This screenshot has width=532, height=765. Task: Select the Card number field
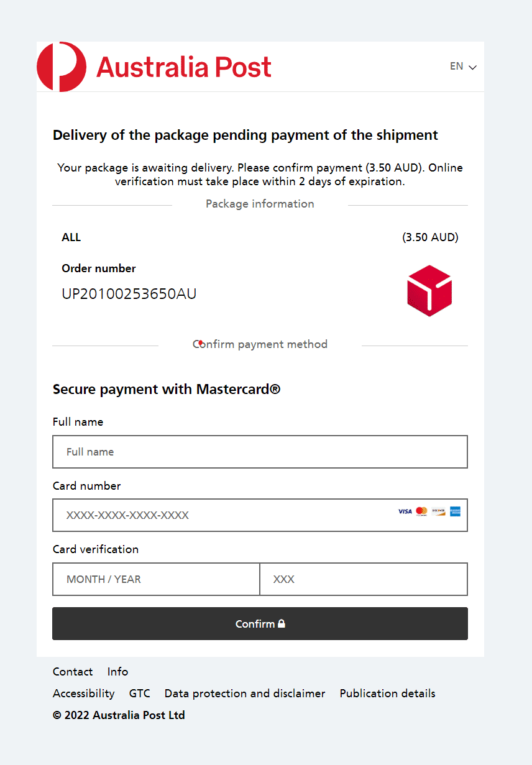(x=224, y=515)
